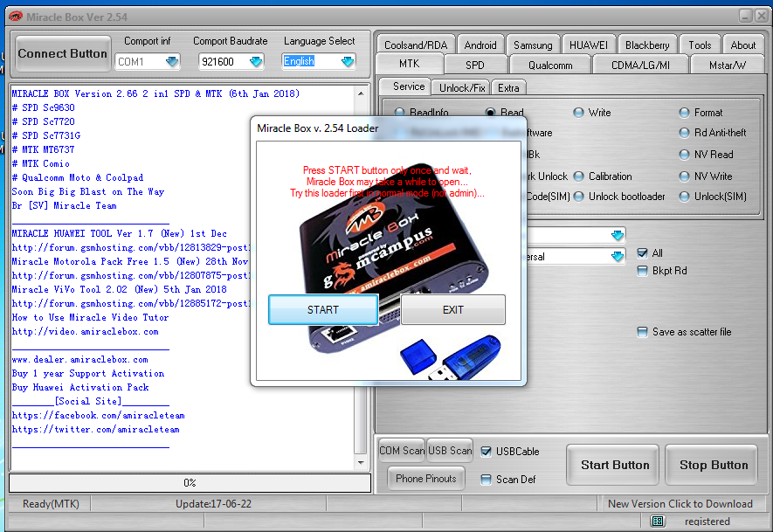Open the Comport Baudrate dropdown arrow
Screen dimensions: 773x532
(x=255, y=62)
